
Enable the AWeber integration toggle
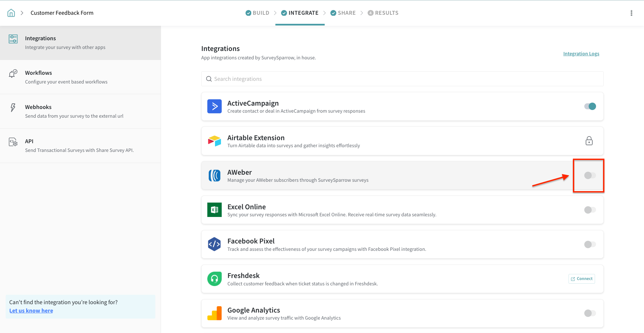590,175
